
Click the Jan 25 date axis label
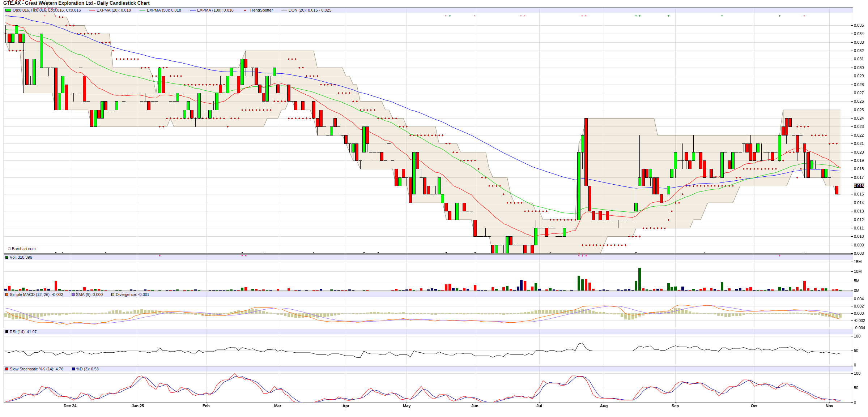coord(137,406)
